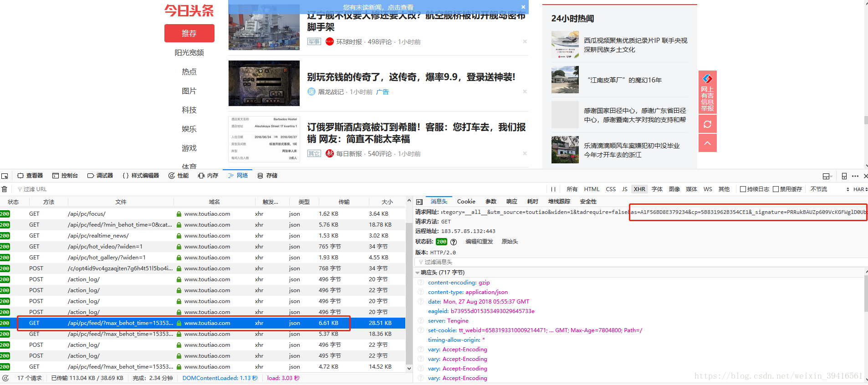Viewport: 868px width, 385px height.
Task: Click the 原始头 raw headers button
Action: pyautogui.click(x=510, y=242)
